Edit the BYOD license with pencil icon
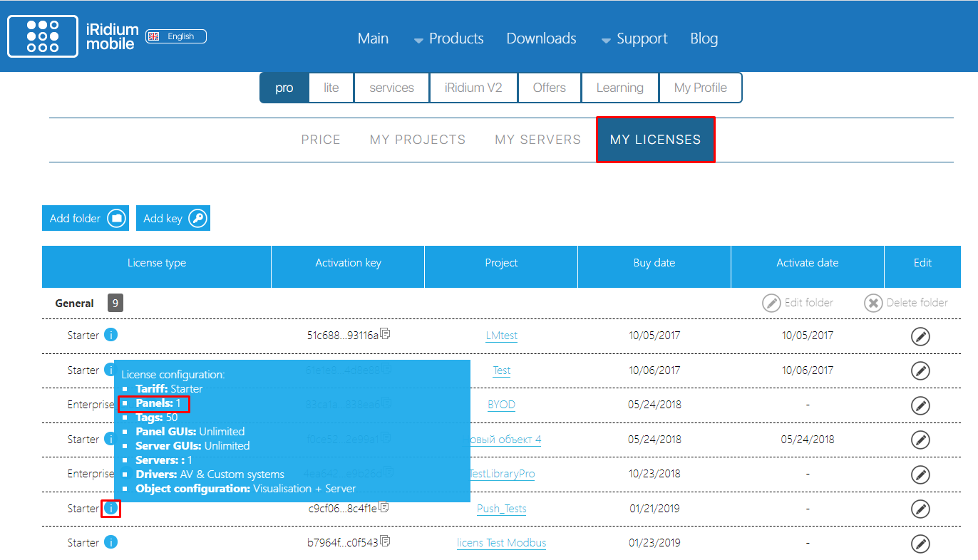 point(920,405)
